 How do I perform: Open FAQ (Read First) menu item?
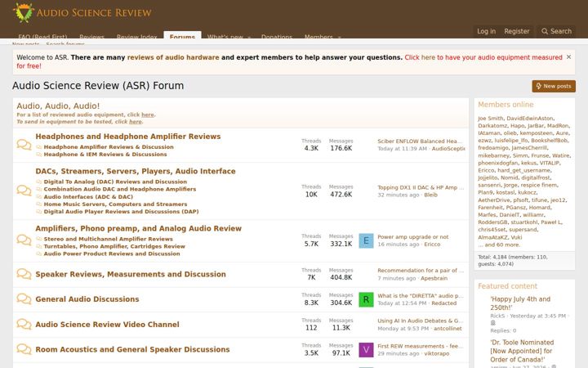click(42, 37)
